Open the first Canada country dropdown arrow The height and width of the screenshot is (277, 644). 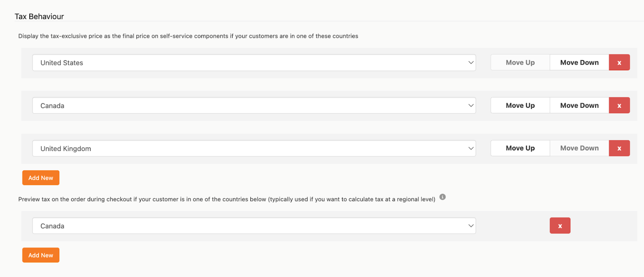471,105
